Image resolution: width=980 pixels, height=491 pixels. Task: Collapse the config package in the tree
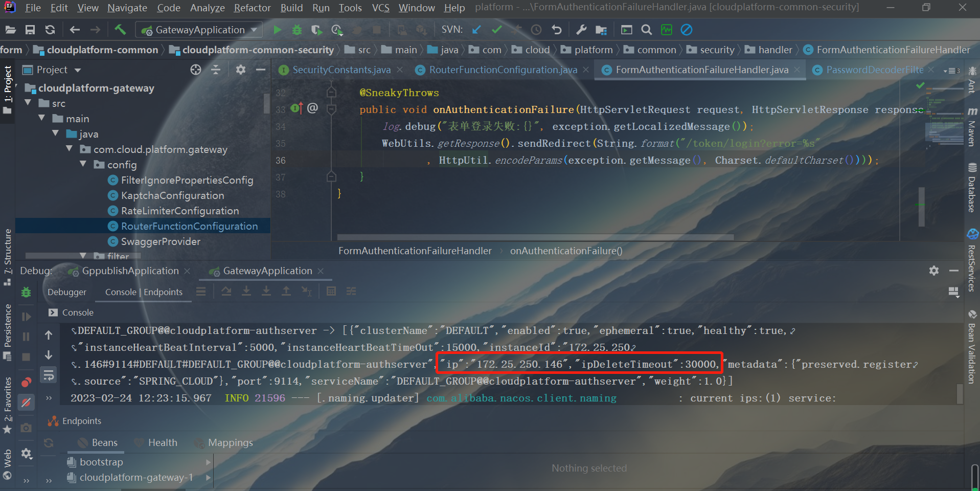click(x=83, y=164)
